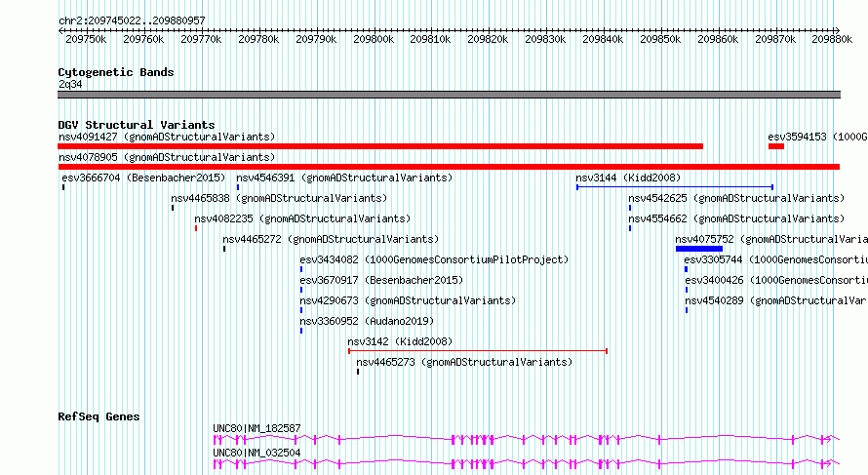Screen dimensions: 868x475
Task: Open nsv4465273 variant entry
Action: tap(464, 362)
